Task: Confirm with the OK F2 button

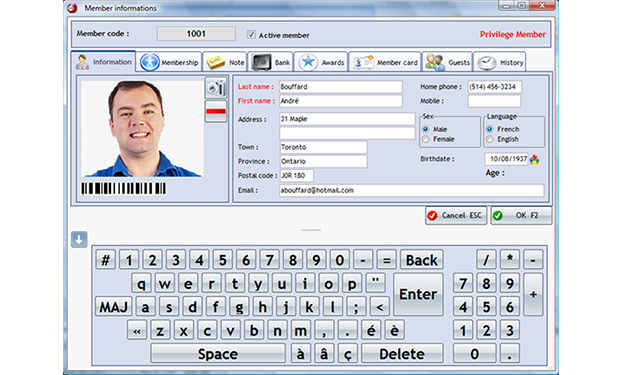Action: click(x=521, y=215)
